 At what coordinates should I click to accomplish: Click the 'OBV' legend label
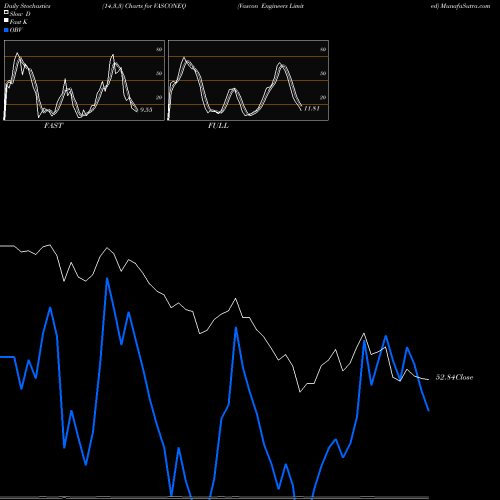16,30
